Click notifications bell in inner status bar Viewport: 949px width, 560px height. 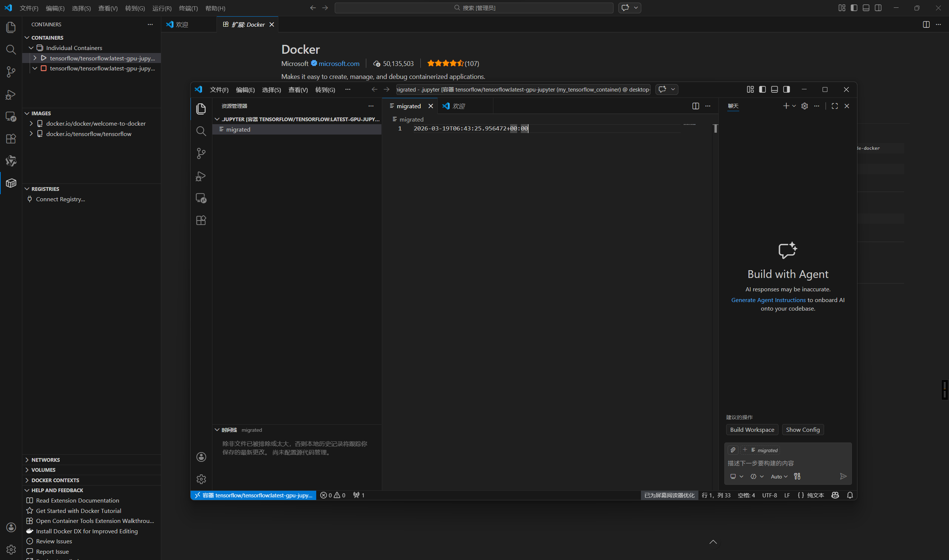point(850,496)
